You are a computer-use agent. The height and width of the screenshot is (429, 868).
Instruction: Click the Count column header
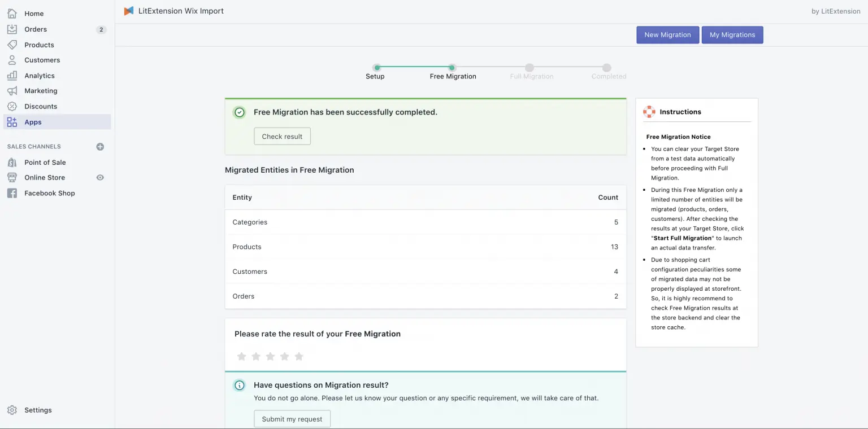608,198
